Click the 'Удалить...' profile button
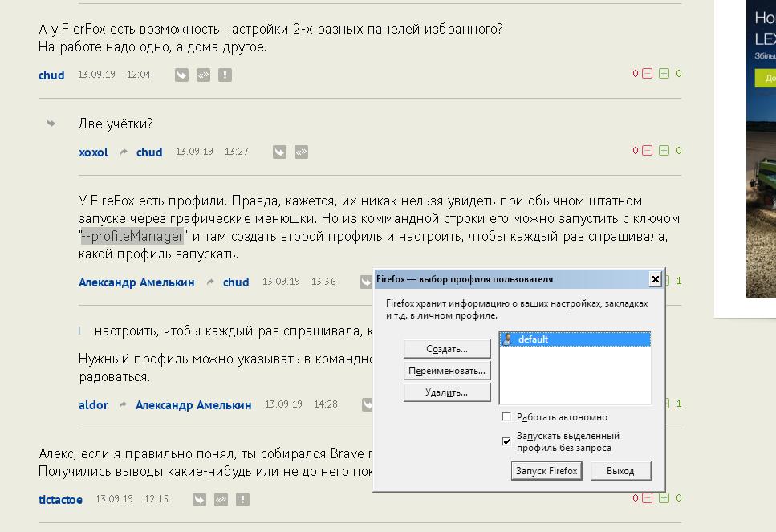This screenshot has width=776, height=532. point(447,392)
